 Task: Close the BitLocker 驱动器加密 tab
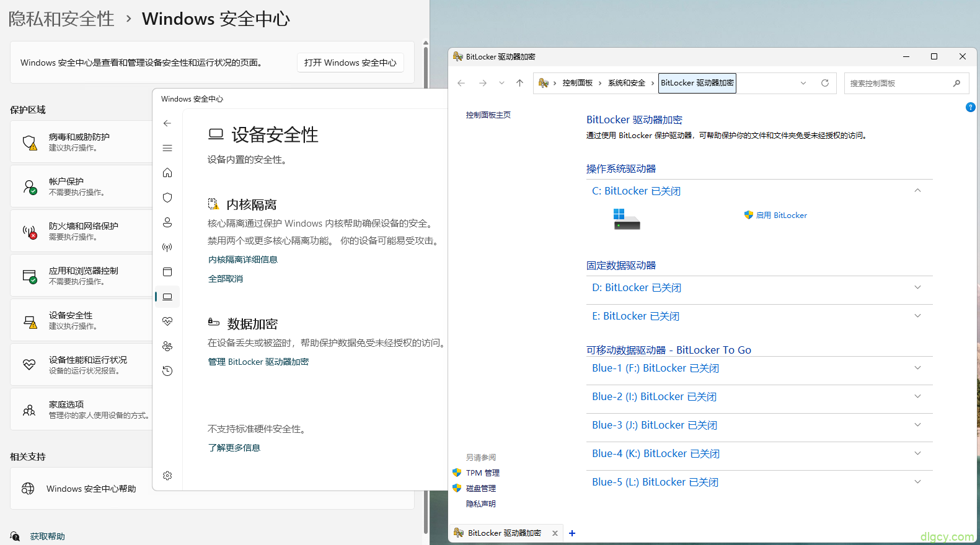(x=555, y=533)
